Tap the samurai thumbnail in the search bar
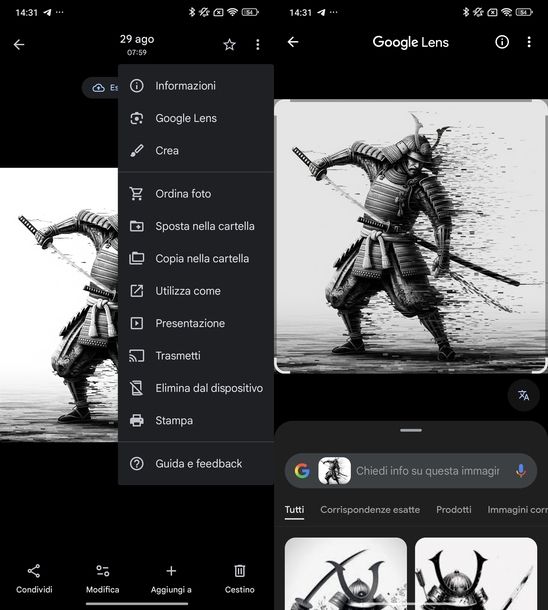This screenshot has height=610, width=548. point(334,471)
